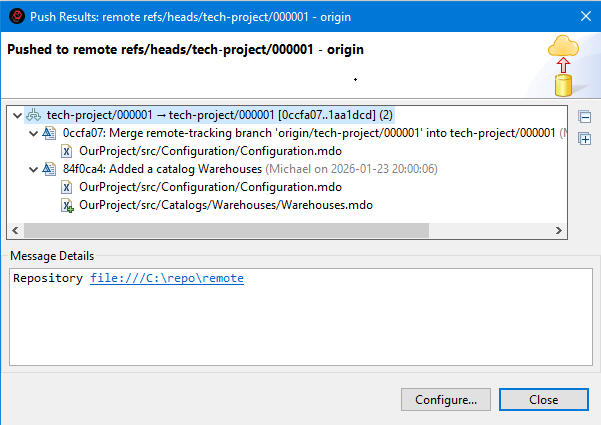
Task: Collapse the tech-project/000001 root node
Action: [17, 115]
